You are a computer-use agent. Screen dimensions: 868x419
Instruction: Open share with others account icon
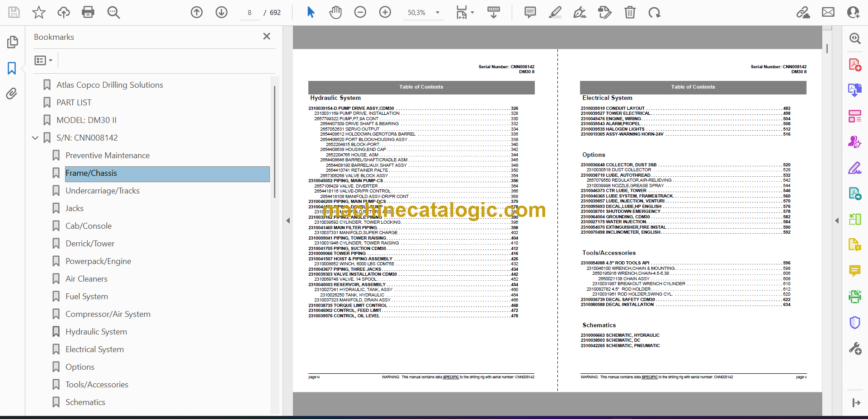[x=853, y=12]
